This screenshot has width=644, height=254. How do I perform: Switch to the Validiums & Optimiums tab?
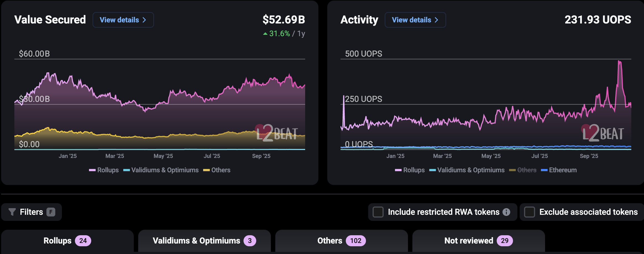(x=204, y=240)
